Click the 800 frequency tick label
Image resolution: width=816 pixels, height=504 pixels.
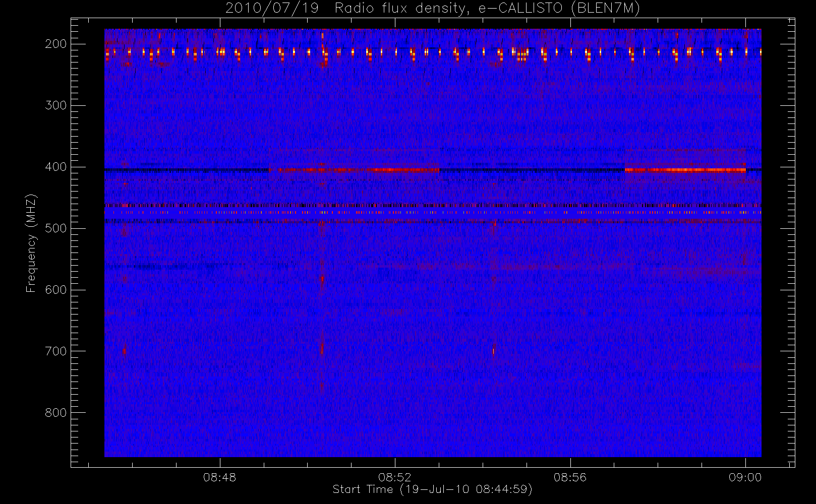(x=56, y=413)
